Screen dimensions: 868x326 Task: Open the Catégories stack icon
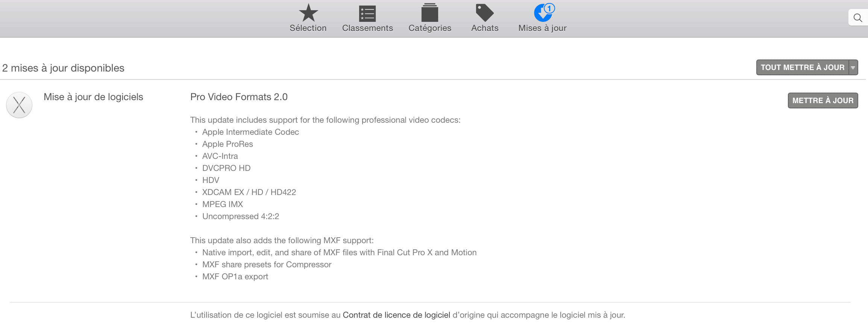point(430,13)
